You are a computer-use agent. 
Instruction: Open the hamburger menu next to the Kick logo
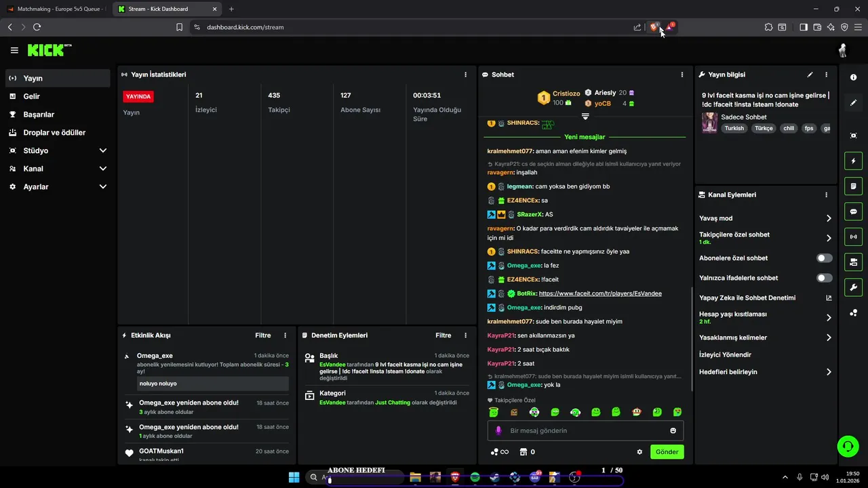coord(14,50)
